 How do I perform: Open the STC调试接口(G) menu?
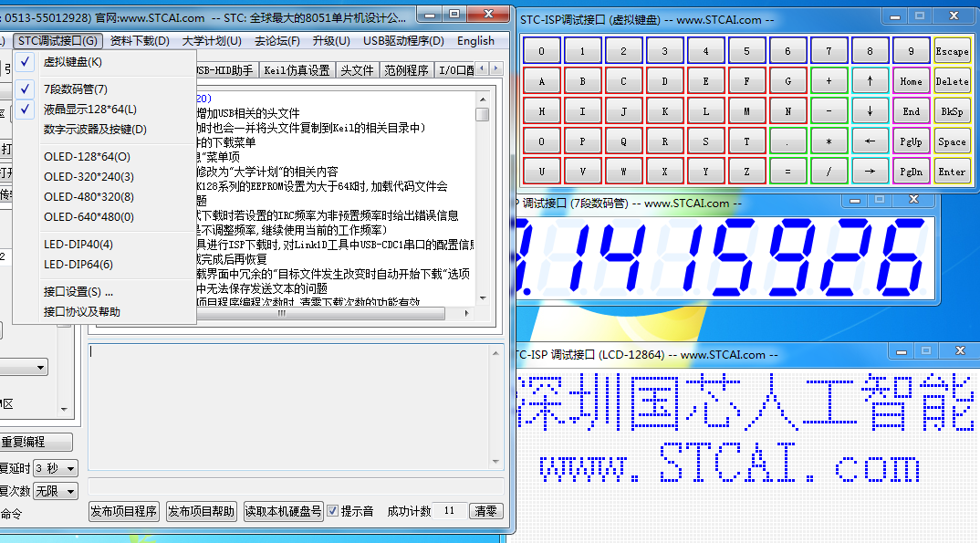58,41
